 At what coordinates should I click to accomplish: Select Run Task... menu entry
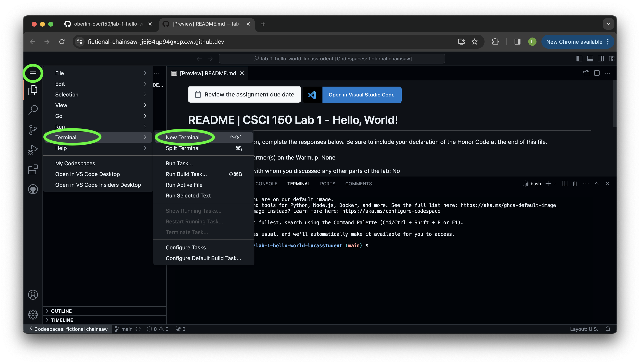(204, 163)
